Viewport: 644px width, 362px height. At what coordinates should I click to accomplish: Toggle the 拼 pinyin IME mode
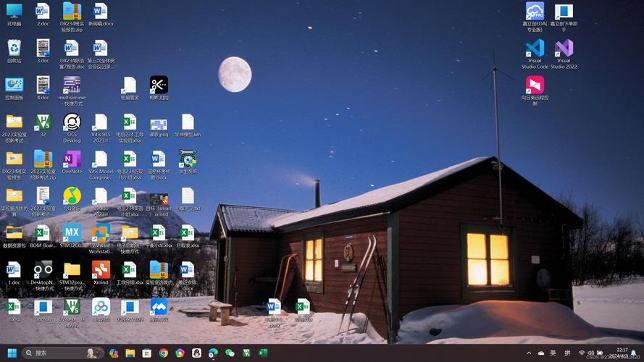point(567,353)
